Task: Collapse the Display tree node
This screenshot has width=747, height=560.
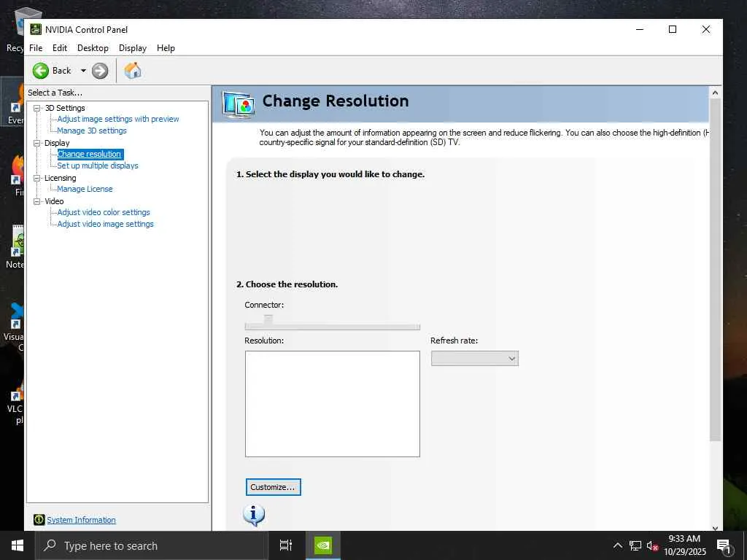Action: tap(36, 143)
